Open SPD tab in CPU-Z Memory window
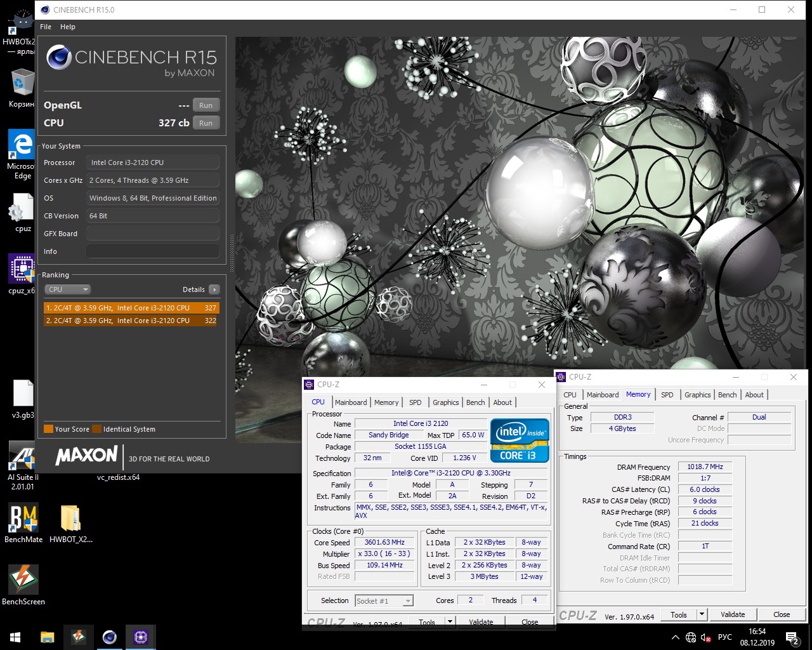 point(667,395)
